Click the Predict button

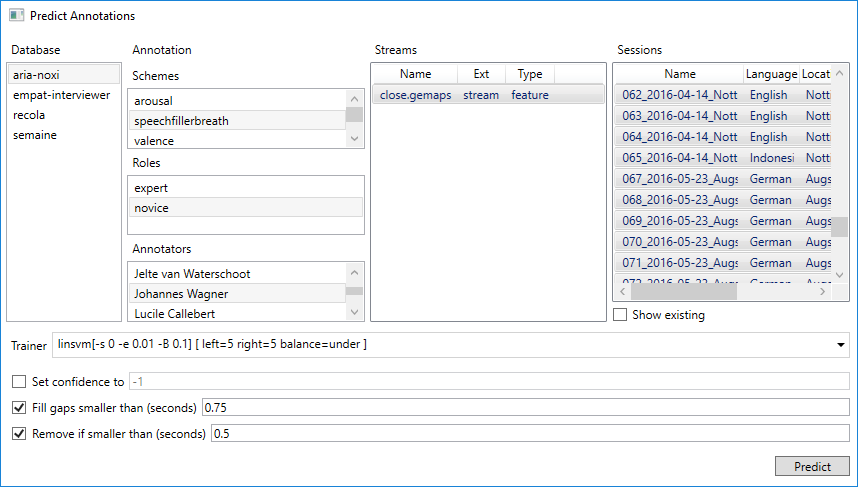pos(812,466)
